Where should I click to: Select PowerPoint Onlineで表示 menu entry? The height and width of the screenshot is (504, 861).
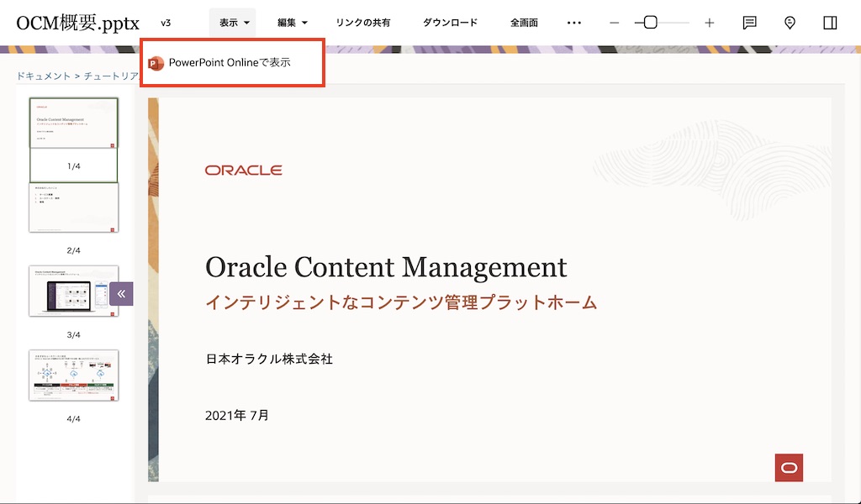click(230, 63)
